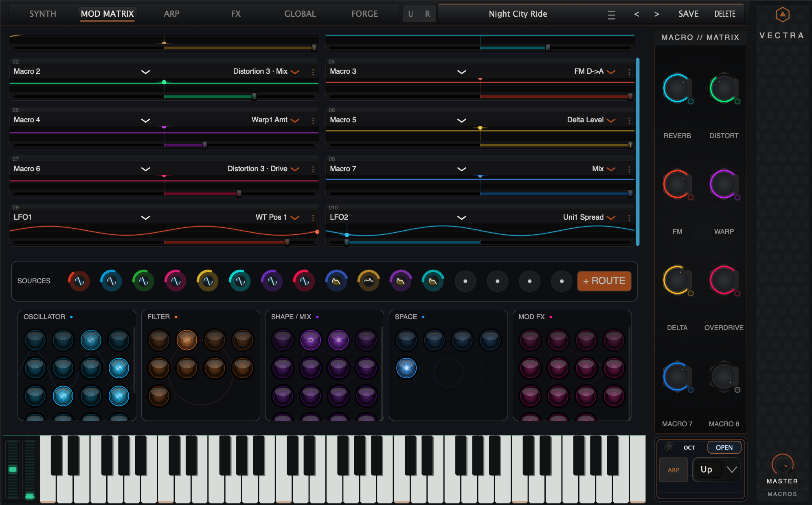Image resolution: width=812 pixels, height=505 pixels.
Task: Click the DELTA macro knob
Action: click(677, 280)
